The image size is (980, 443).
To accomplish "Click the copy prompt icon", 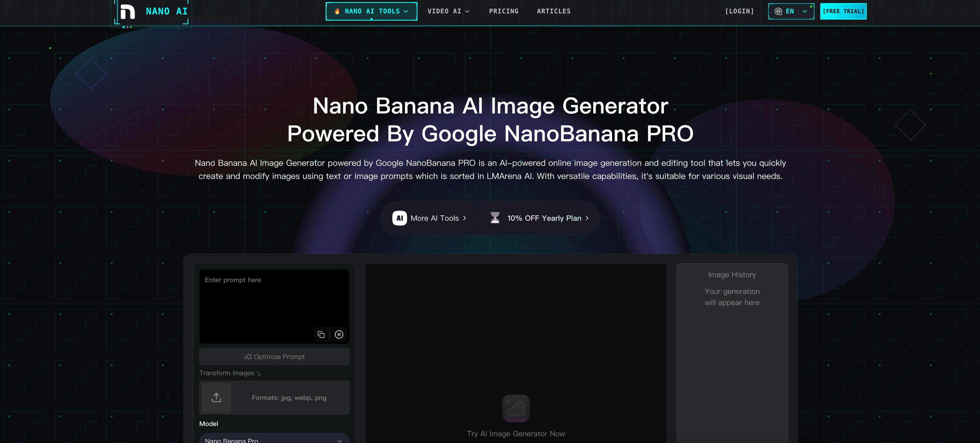I will (322, 334).
